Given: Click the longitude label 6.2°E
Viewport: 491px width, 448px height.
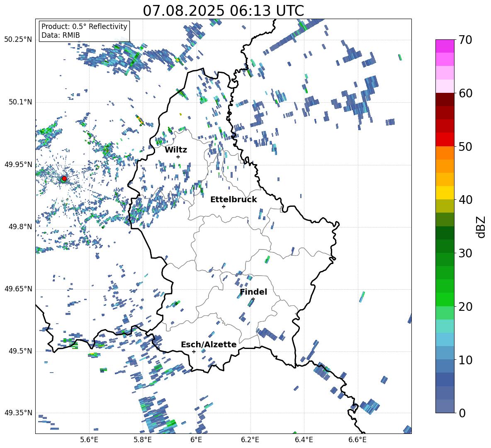Looking at the screenshot, I should (x=250, y=440).
